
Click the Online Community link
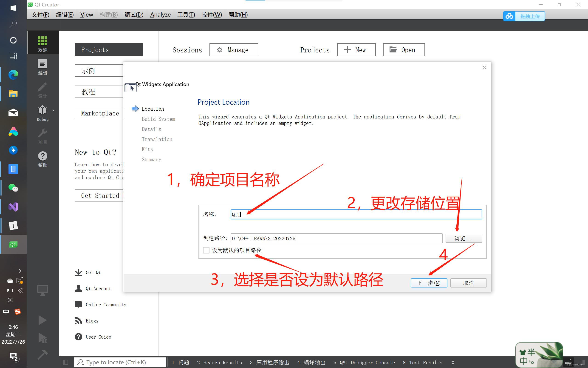[x=106, y=305]
